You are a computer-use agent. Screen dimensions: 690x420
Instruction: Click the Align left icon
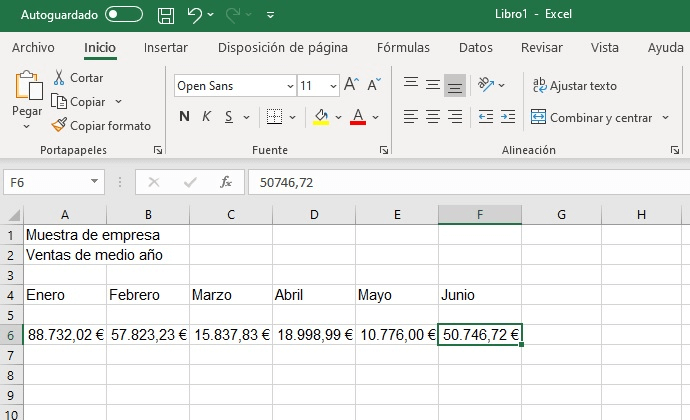[411, 117]
